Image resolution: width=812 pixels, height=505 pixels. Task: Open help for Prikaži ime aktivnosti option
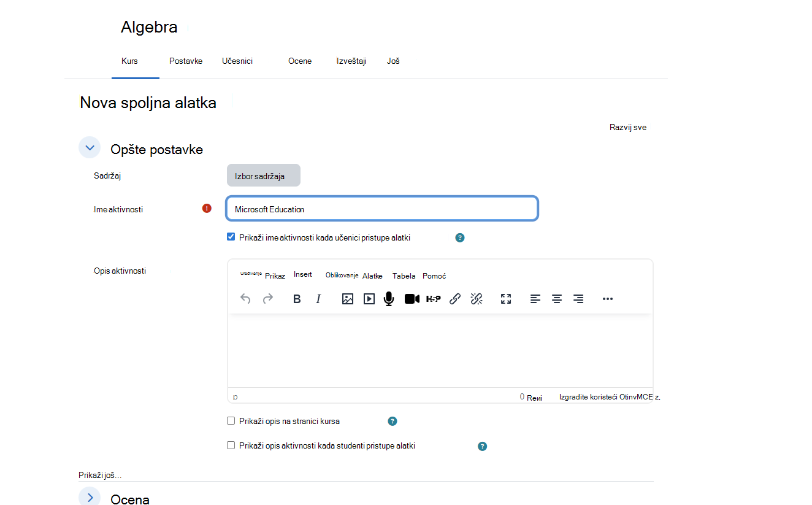coord(460,237)
